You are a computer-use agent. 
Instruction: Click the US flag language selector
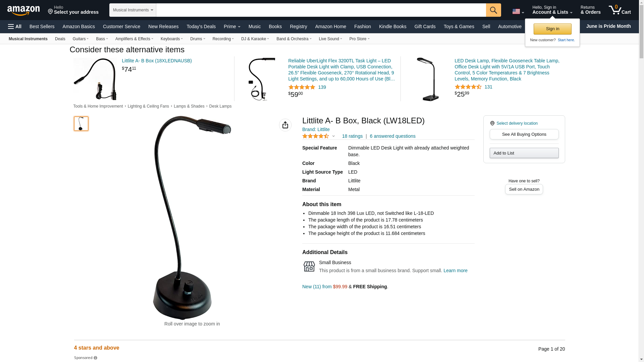point(518,11)
